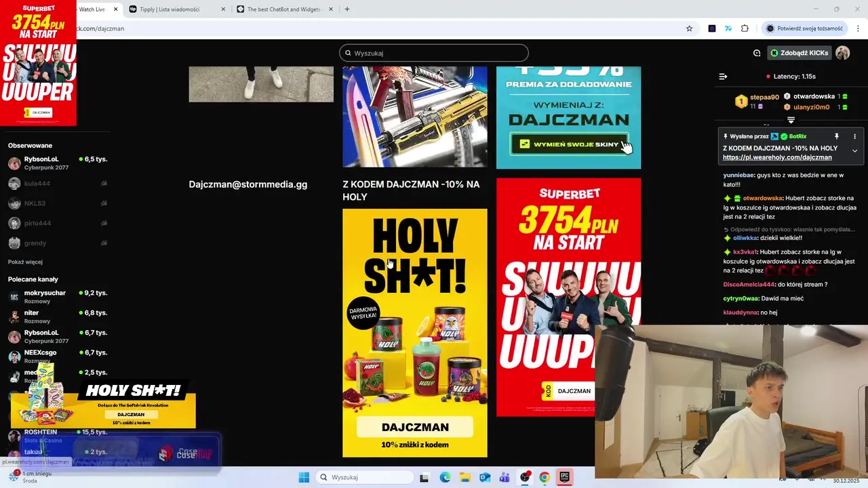Image resolution: width=868 pixels, height=488 pixels.
Task: Click the rewards icon left of Zdobądź KICKs
Action: pos(757,53)
